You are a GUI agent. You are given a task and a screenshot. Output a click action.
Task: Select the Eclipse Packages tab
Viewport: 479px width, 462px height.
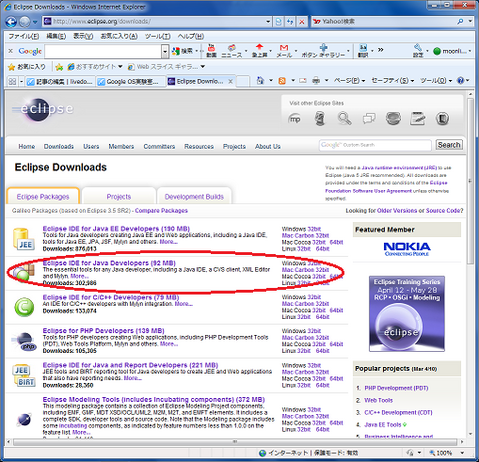point(43,197)
